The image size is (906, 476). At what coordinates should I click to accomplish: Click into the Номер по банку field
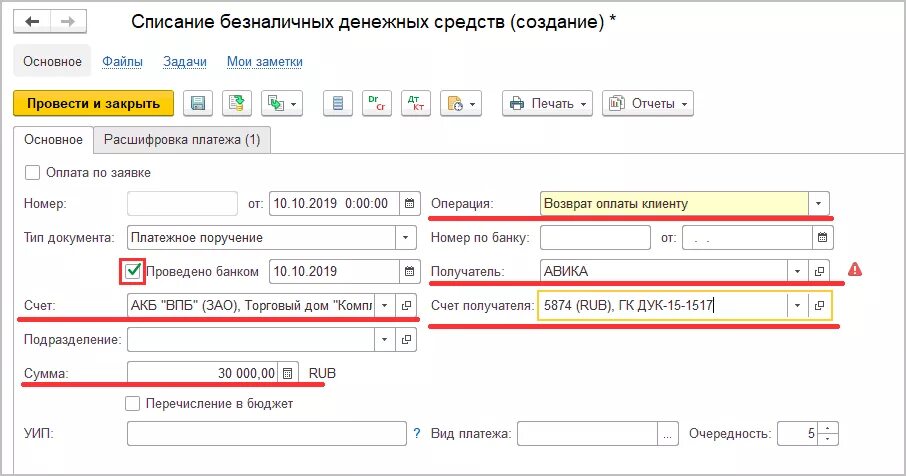[595, 237]
